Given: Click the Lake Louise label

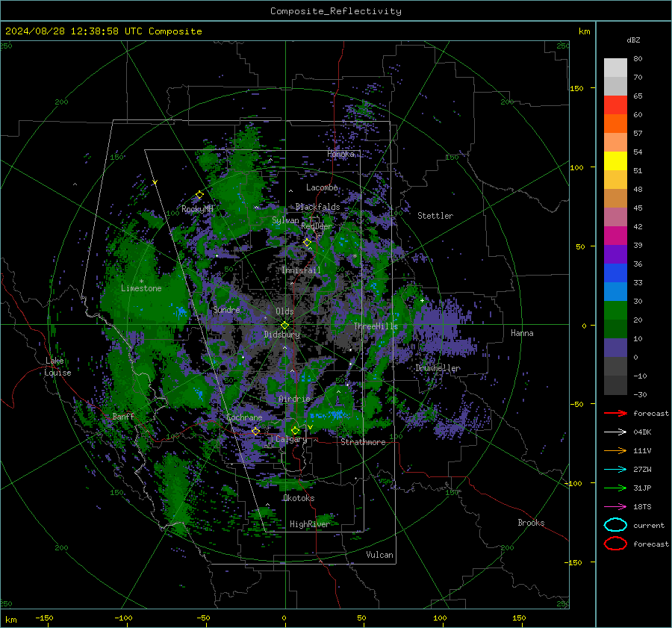Looking at the screenshot, I should click(57, 367).
